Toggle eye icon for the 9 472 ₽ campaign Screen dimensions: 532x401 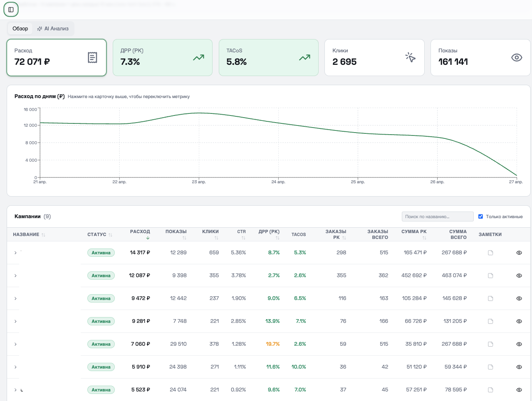coord(519,298)
